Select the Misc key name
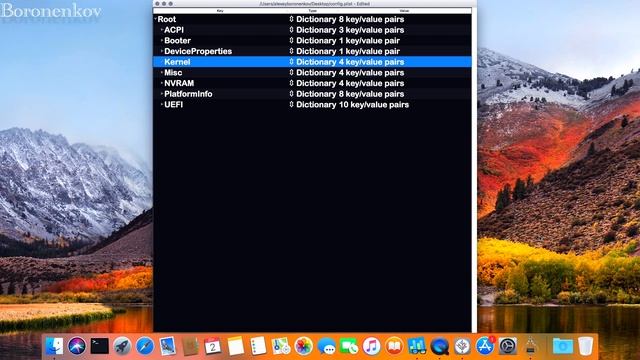640x360 pixels. click(173, 72)
